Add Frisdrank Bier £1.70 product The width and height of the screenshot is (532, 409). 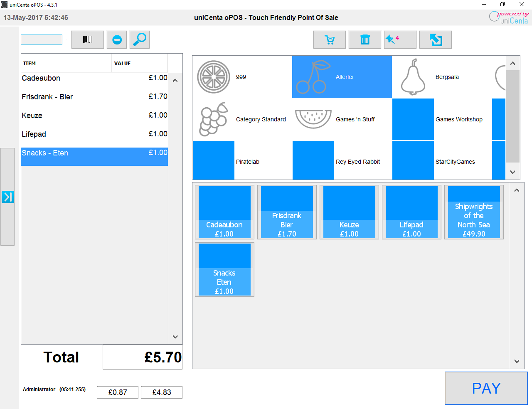click(x=287, y=212)
